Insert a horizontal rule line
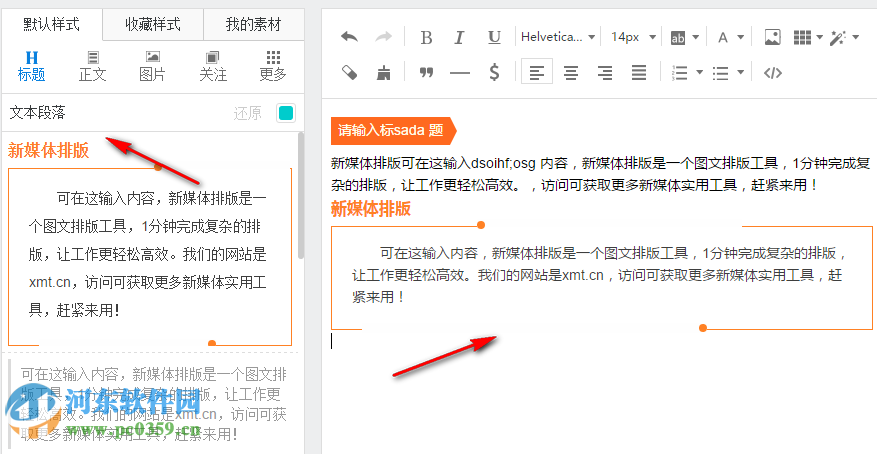 point(460,72)
